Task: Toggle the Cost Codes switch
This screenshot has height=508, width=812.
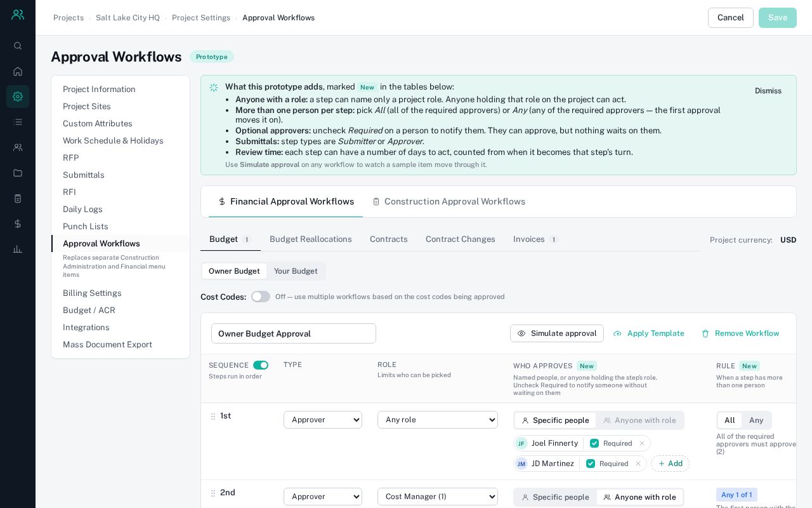Action: pyautogui.click(x=261, y=297)
